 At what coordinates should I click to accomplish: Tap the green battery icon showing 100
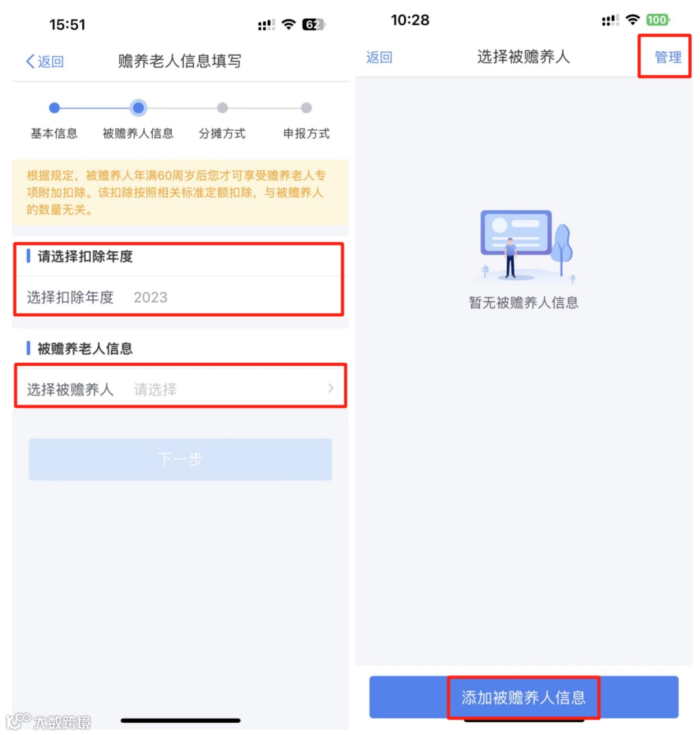tap(657, 20)
